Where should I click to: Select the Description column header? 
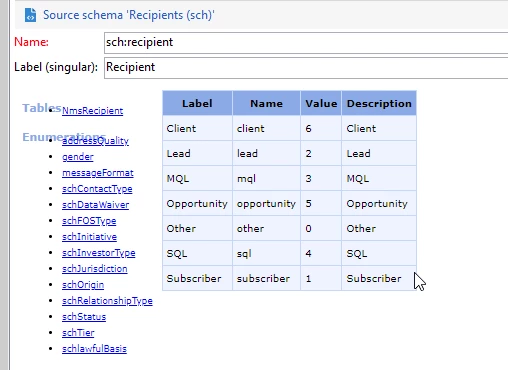379,103
